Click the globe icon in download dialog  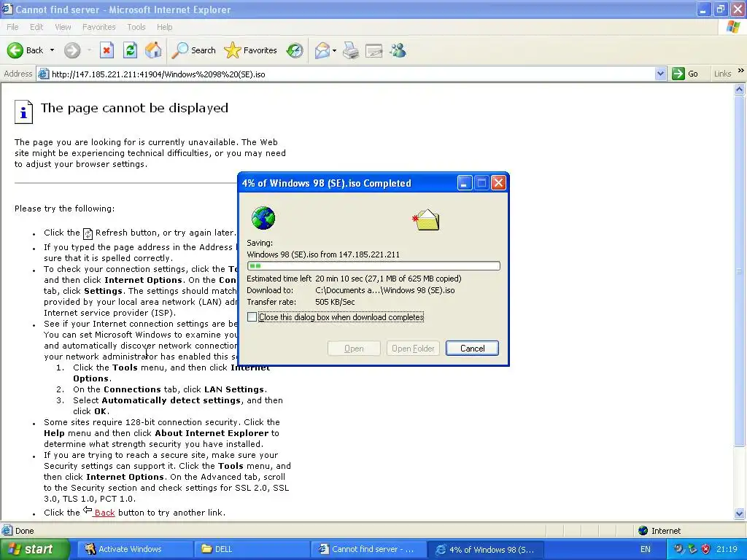tap(263, 218)
